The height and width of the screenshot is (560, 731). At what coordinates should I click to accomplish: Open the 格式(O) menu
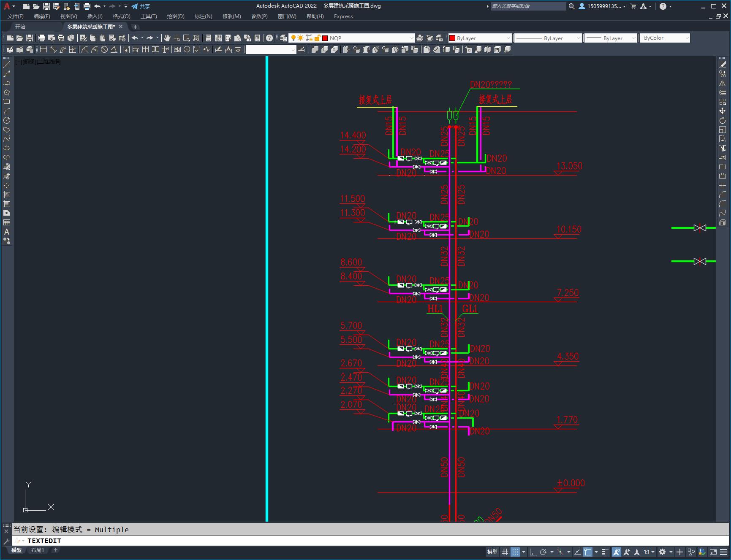[x=122, y=16]
